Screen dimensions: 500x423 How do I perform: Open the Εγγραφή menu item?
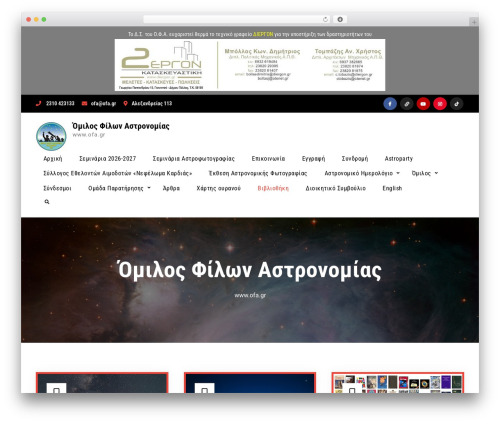(313, 159)
